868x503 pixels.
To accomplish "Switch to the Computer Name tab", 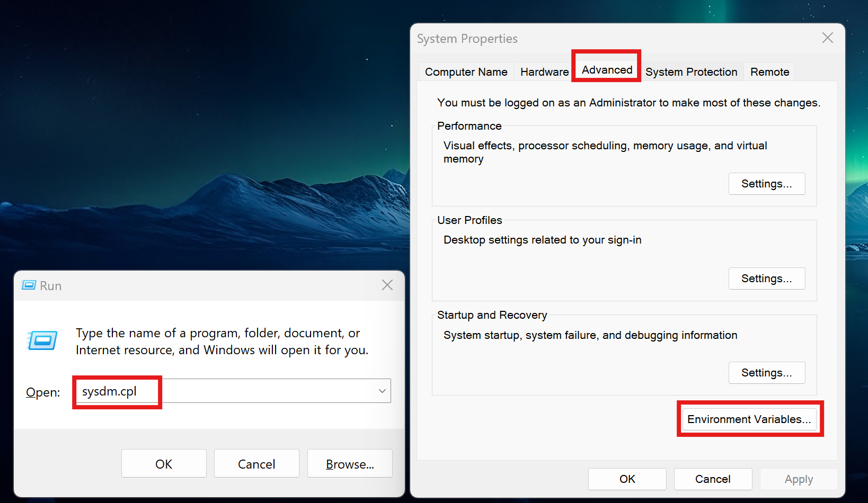I will click(466, 71).
